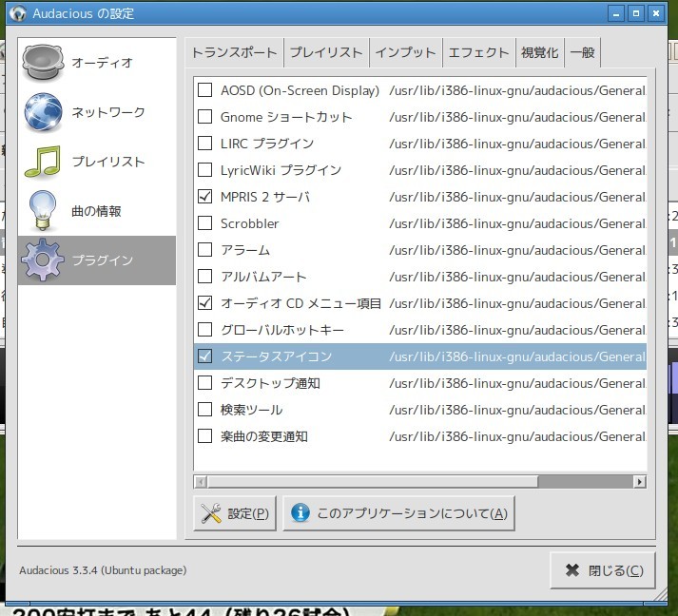678x616 pixels.
Task: Maximize the Audacious settings window
Action: point(635,13)
